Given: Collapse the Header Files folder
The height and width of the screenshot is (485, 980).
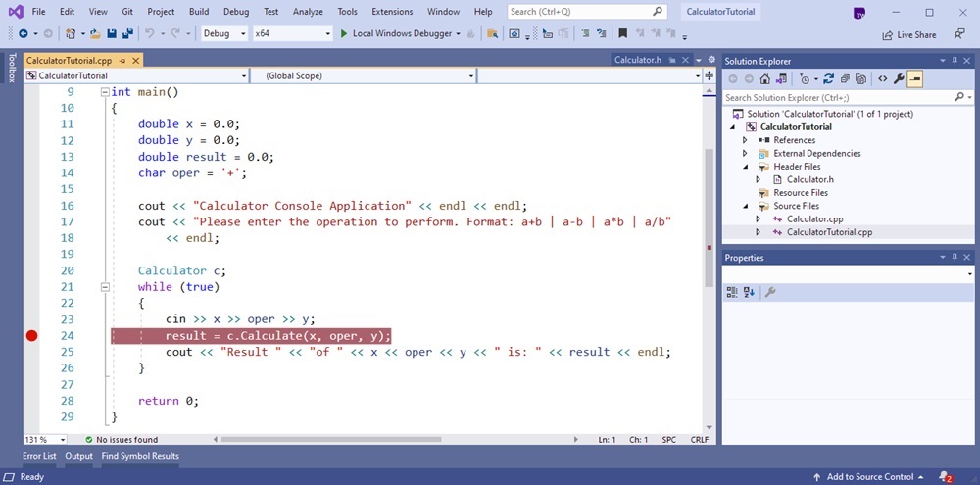Looking at the screenshot, I should pos(745,167).
